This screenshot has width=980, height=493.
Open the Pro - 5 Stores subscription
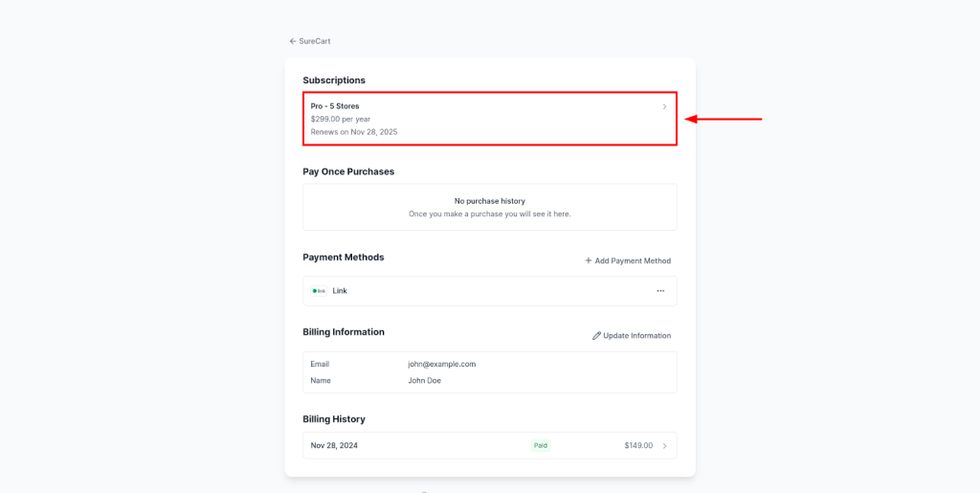coord(335,106)
